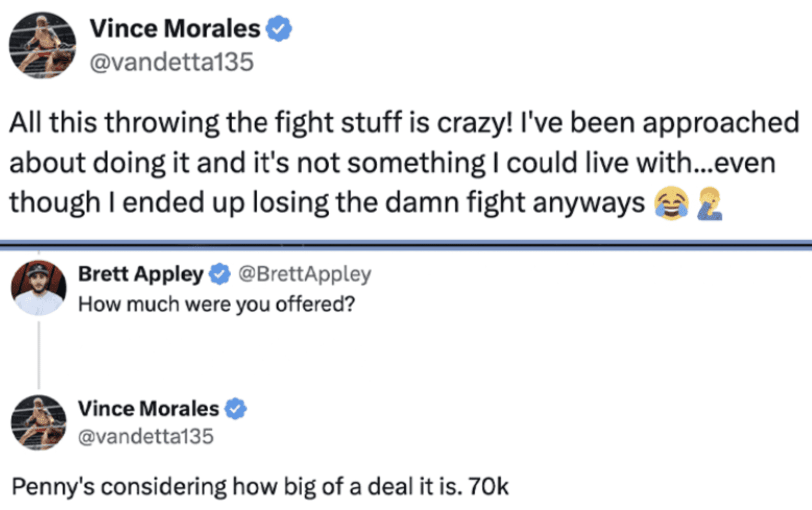Click the Brett Appley display name
This screenshot has width=812, height=510.
coord(140,274)
